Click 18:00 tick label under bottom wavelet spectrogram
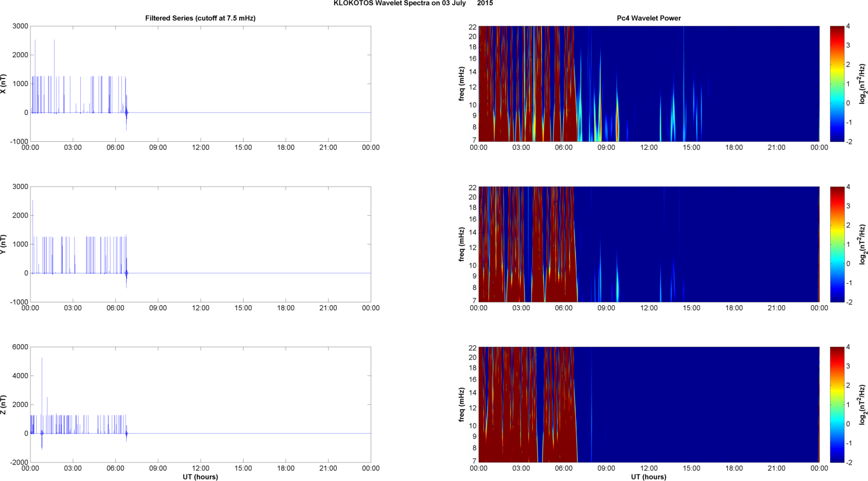Image resolution: width=868 pixels, height=481 pixels. [x=734, y=469]
